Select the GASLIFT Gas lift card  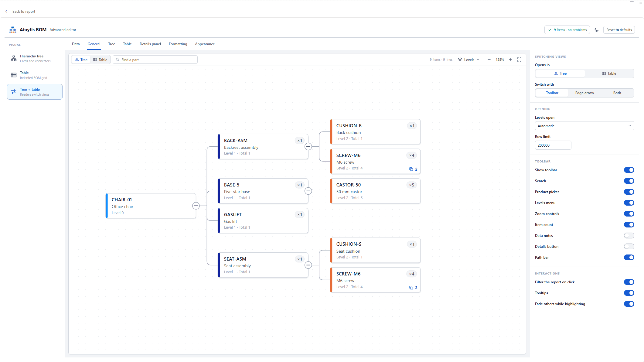263,221
